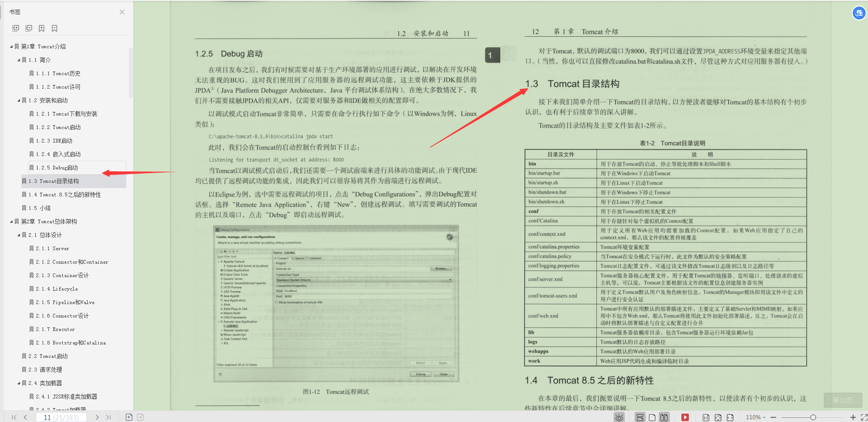The height and width of the screenshot is (422, 868).
Task: Collapse all bookmarks in the sidebar
Action: [28, 28]
